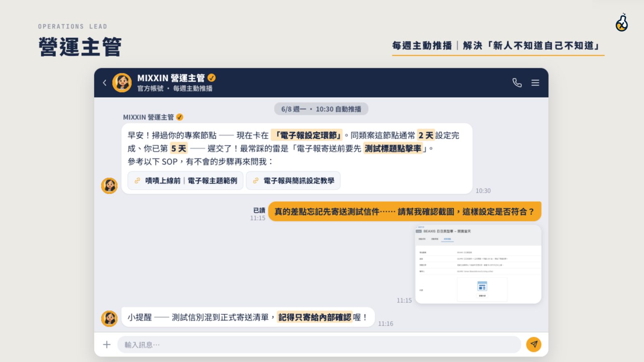Viewport: 644px width, 362px height.
Task: Click the 10:30 timestamp beside first message
Action: point(483,191)
